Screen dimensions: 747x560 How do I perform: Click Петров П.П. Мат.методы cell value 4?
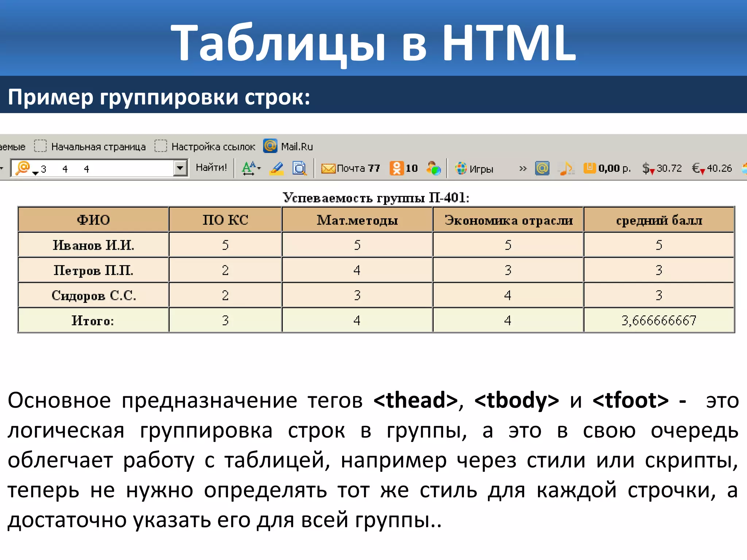pyautogui.click(x=357, y=270)
